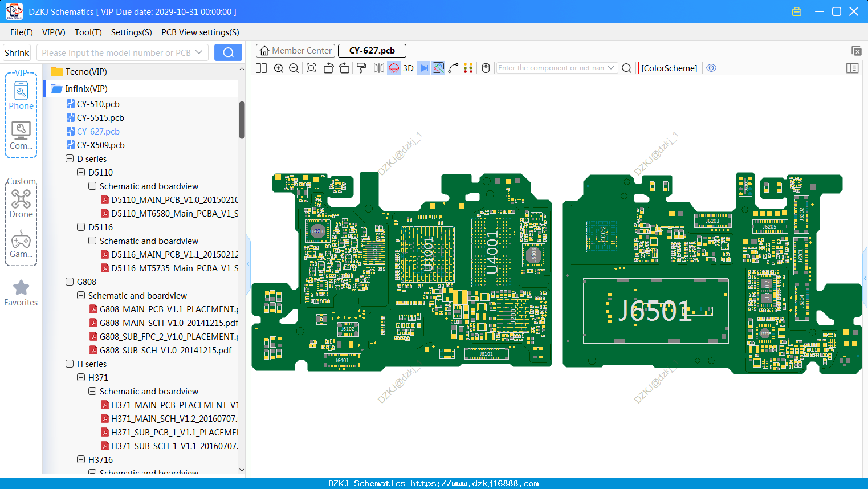Select the paint roller highlight tool
868x489 pixels.
[361, 68]
